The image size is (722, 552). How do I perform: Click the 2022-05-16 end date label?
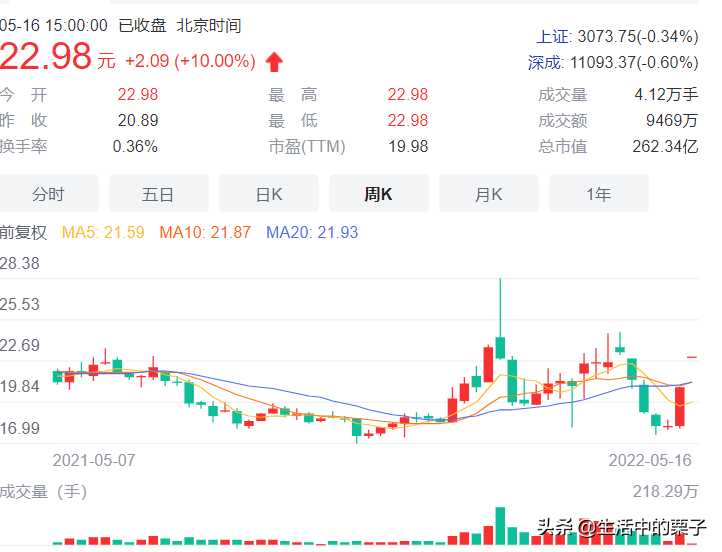click(x=650, y=460)
